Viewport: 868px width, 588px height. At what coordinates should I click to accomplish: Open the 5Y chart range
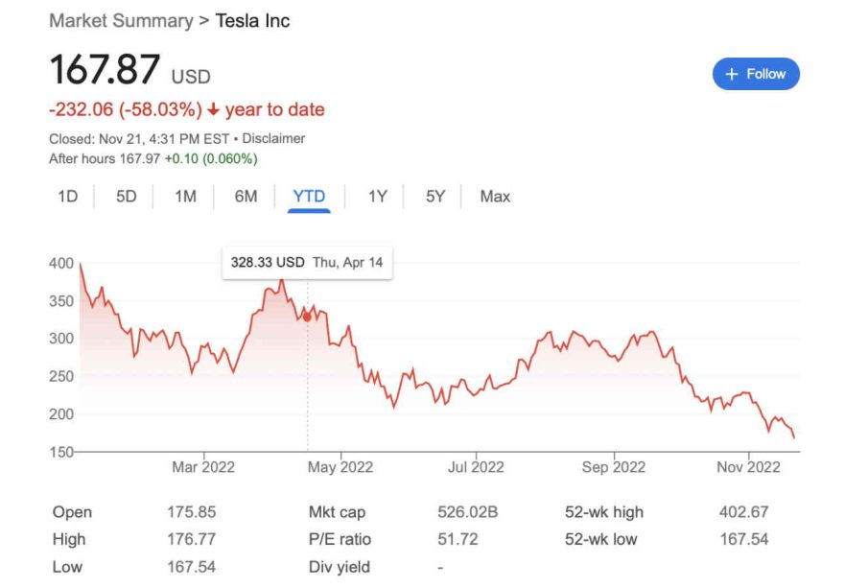click(x=435, y=197)
